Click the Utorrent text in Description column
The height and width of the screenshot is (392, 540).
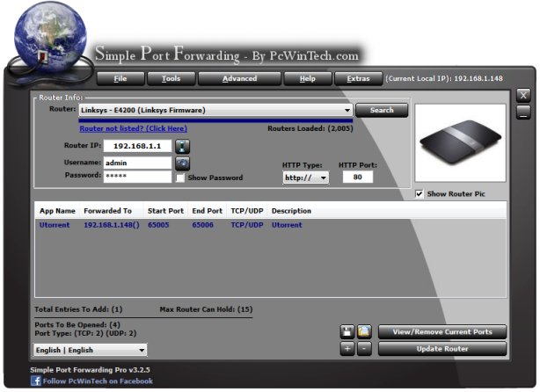click(x=287, y=225)
